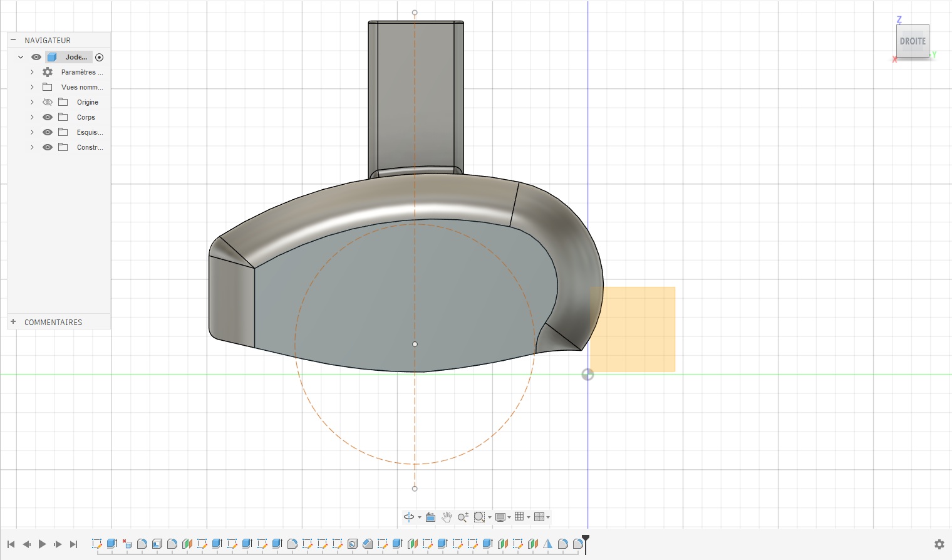
Task: Click the first sketch feature in timeline
Action: (x=96, y=544)
